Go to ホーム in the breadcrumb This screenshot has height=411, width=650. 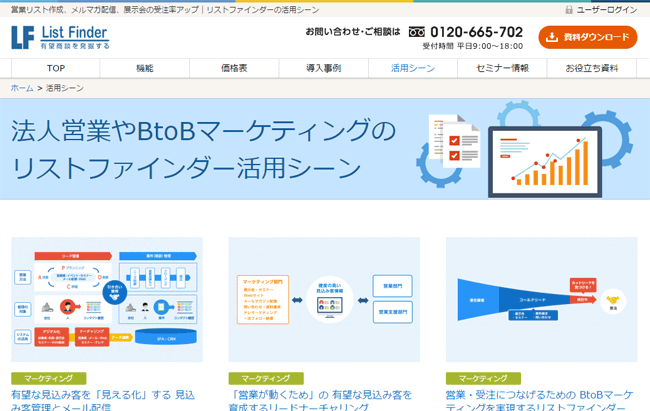pyautogui.click(x=22, y=88)
